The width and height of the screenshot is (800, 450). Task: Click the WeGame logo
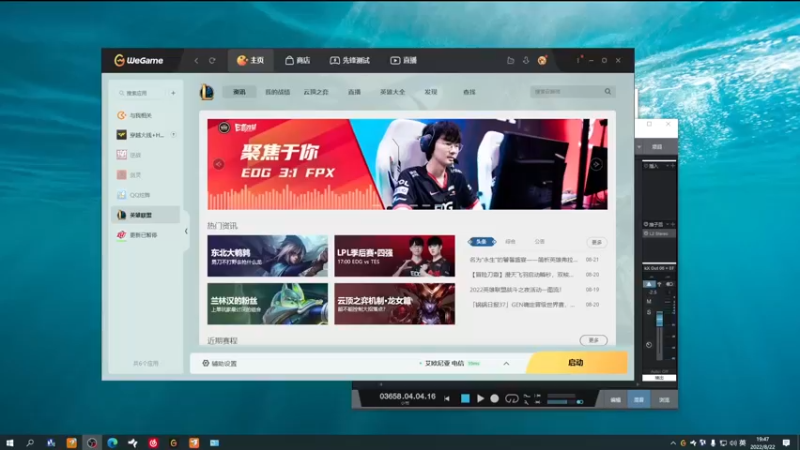point(139,60)
